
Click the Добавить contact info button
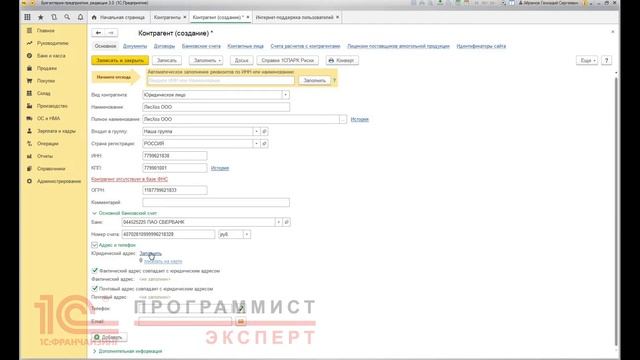(x=109, y=337)
